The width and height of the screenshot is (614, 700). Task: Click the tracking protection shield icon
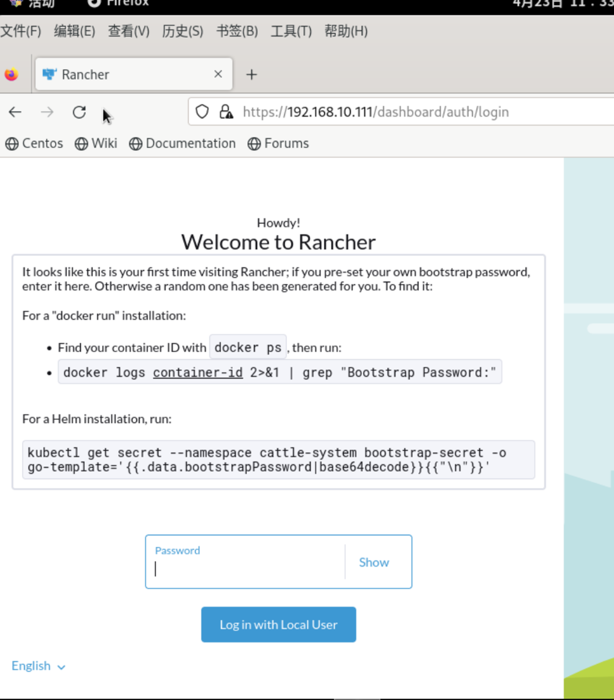[202, 112]
